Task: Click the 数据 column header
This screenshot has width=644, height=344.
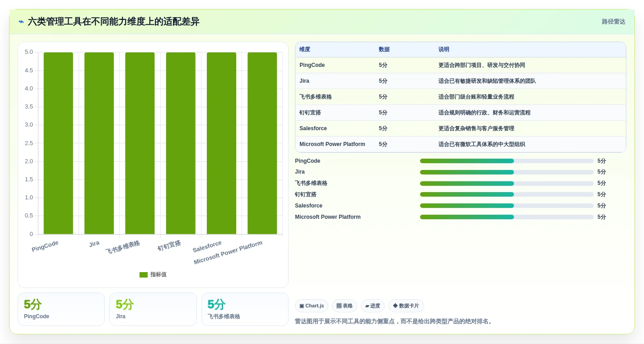Action: 384,50
